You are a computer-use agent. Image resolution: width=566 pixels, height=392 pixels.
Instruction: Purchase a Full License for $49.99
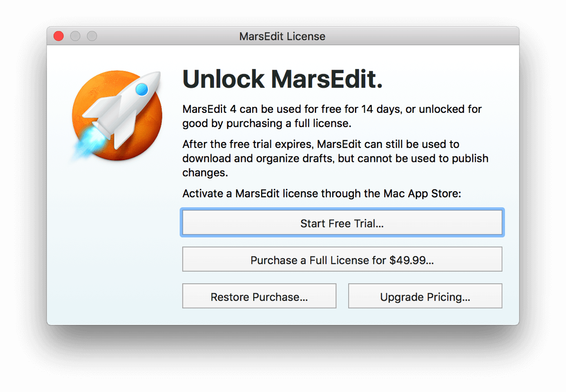pos(342,259)
